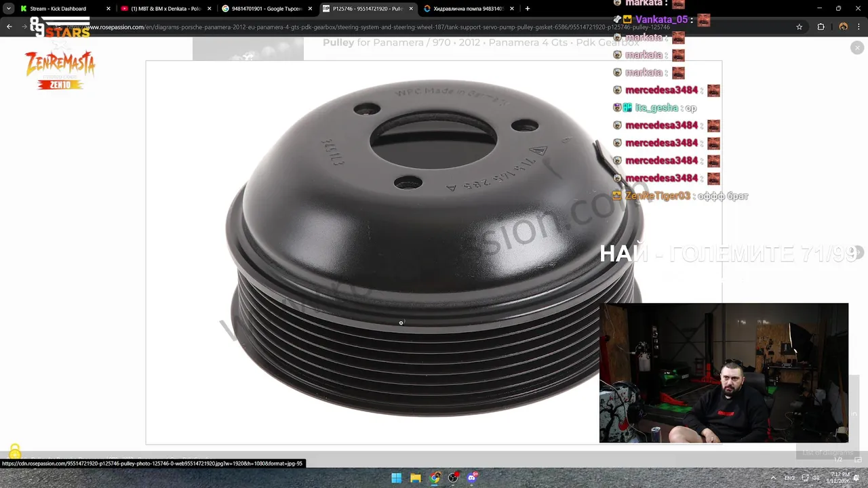Switch to the Хидравлична помпа tab

pyautogui.click(x=468, y=9)
